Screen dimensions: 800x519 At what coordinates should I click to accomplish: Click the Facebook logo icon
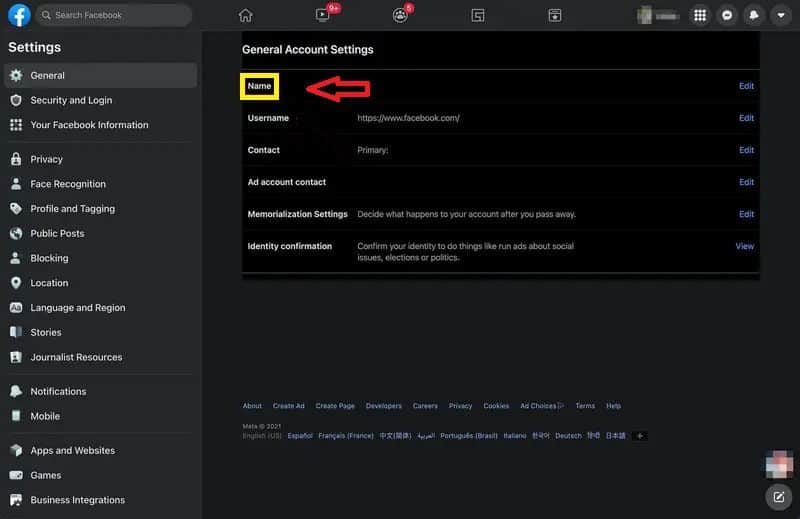(x=19, y=15)
